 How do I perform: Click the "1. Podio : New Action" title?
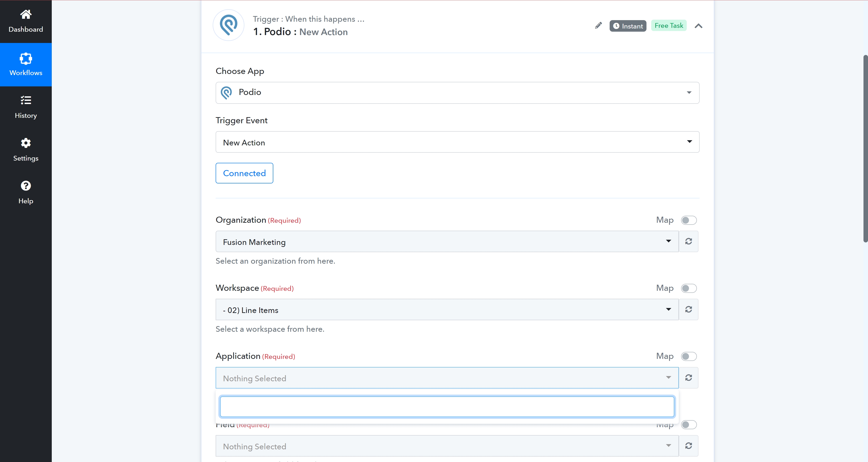point(300,32)
